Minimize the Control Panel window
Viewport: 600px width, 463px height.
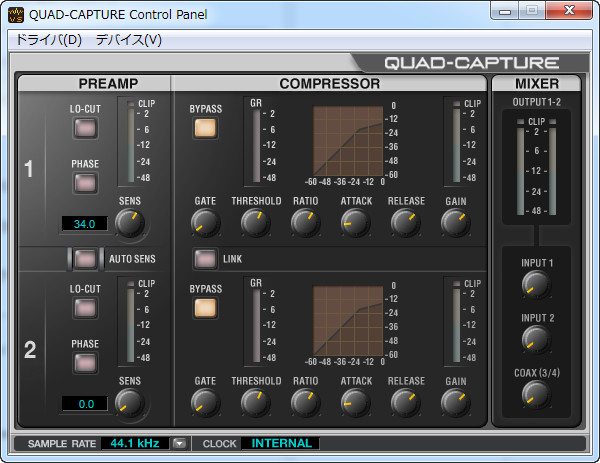coord(505,11)
